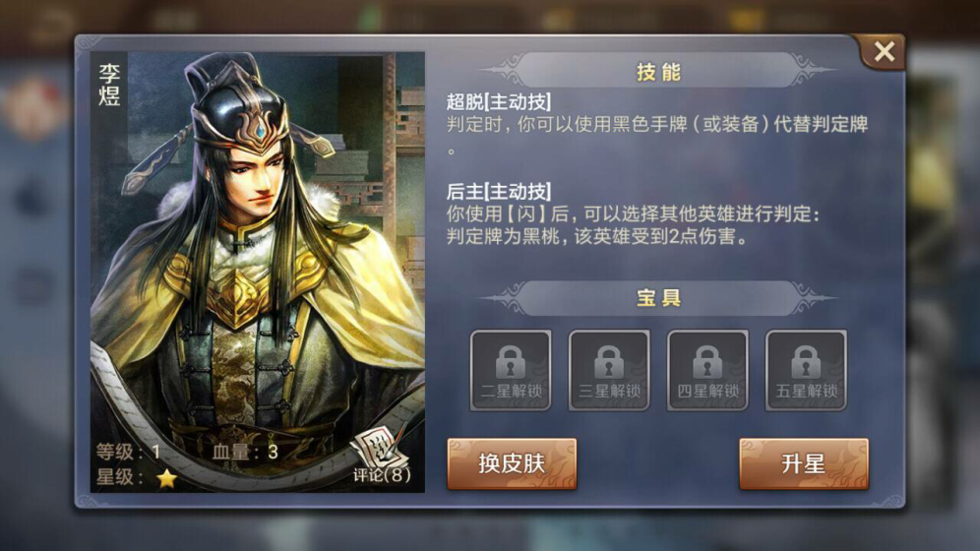Click the gold star rating icon
Image resolution: width=980 pixels, height=551 pixels.
[167, 478]
